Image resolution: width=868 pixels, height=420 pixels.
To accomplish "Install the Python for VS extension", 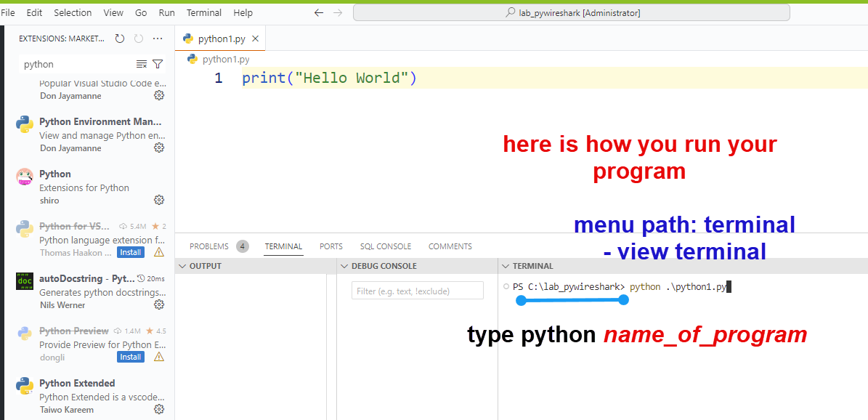I will [x=131, y=252].
